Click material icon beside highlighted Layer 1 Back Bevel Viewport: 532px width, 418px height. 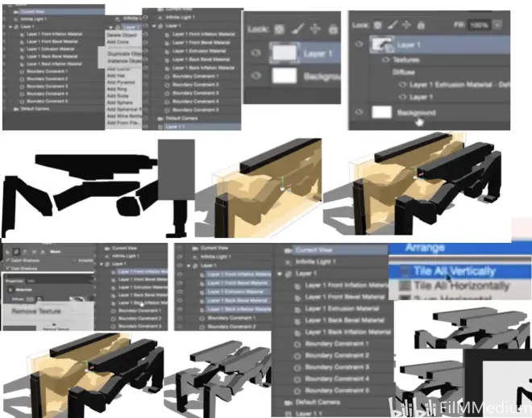point(202,301)
